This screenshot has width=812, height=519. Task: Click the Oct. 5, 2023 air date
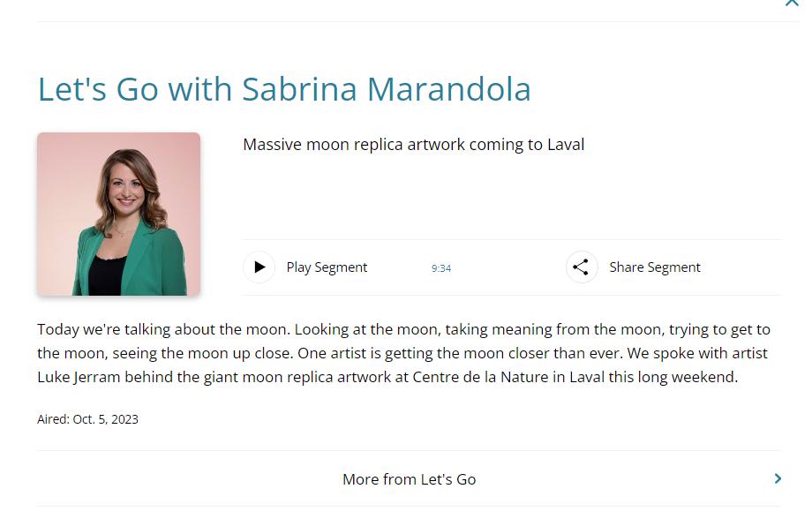[105, 419]
